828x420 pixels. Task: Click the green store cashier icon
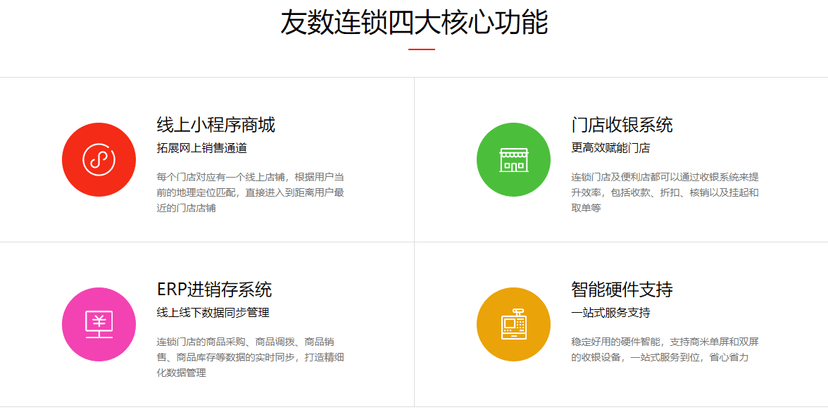[513, 160]
